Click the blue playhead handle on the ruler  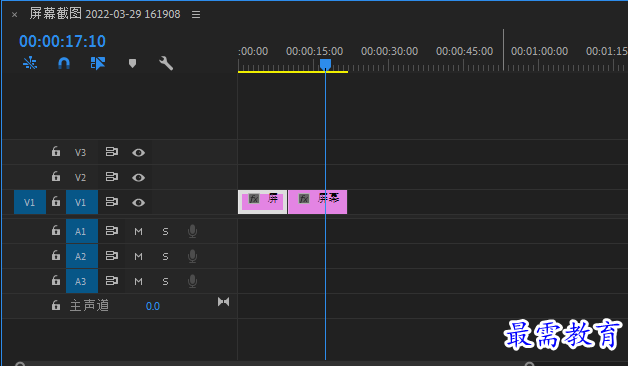click(x=325, y=64)
